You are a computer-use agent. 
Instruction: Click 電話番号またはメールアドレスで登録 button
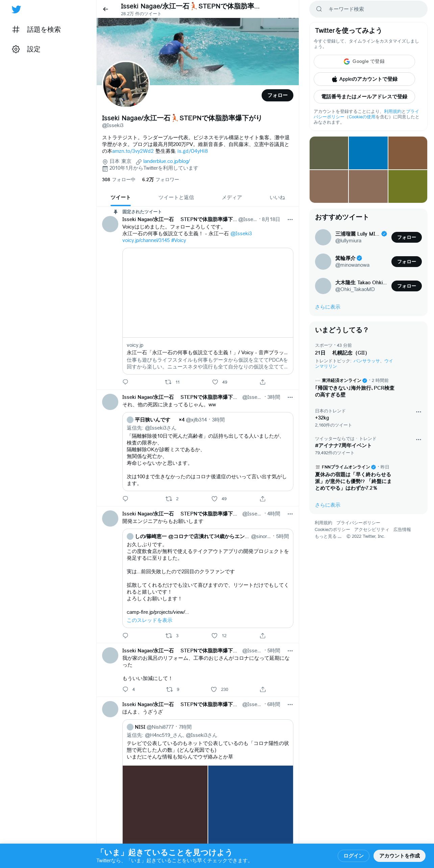[364, 97]
